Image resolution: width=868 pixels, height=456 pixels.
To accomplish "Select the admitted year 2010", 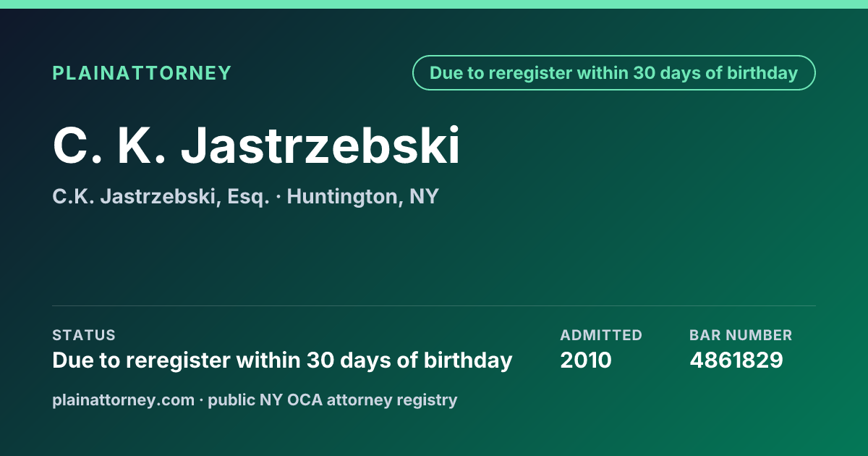I will (586, 360).
